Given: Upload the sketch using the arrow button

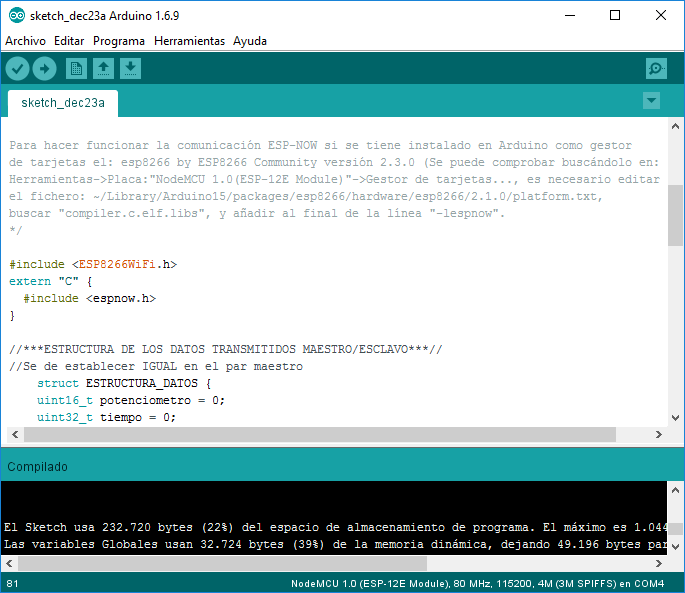Looking at the screenshot, I should click(x=45, y=69).
